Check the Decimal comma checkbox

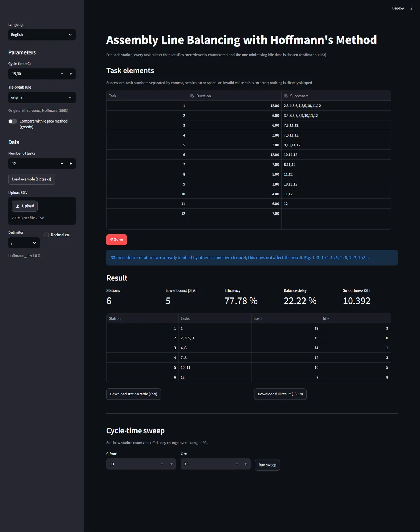pyautogui.click(x=46, y=235)
